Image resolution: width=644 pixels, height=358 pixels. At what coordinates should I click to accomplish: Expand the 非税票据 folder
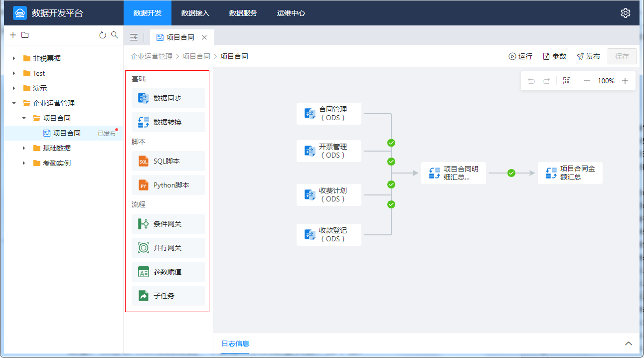click(14, 58)
